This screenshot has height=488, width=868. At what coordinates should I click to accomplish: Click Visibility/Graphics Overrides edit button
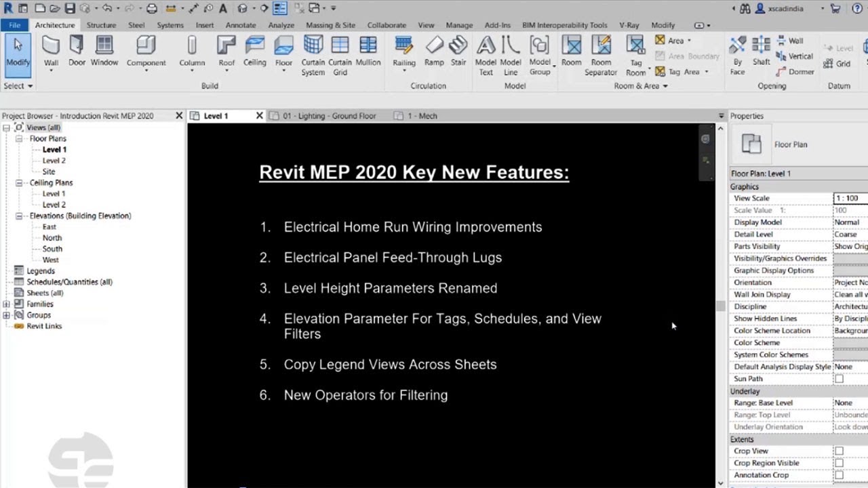[x=850, y=259]
